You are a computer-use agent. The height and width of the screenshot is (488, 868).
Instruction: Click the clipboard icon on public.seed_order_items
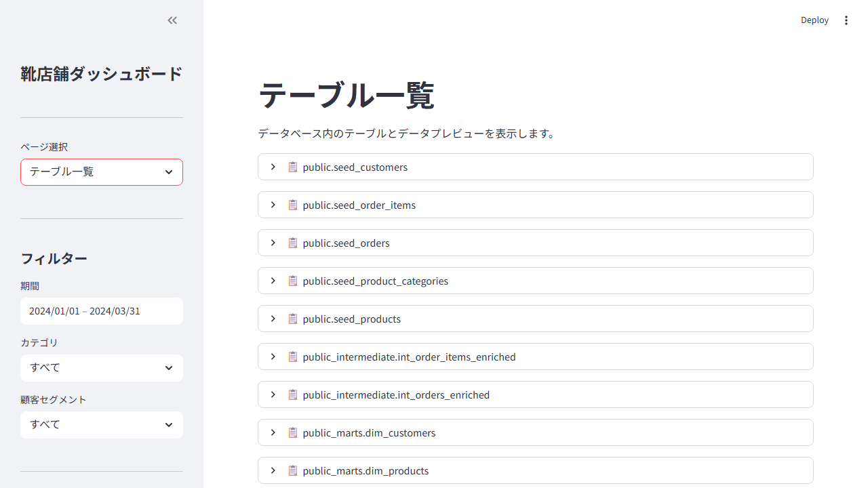click(293, 205)
